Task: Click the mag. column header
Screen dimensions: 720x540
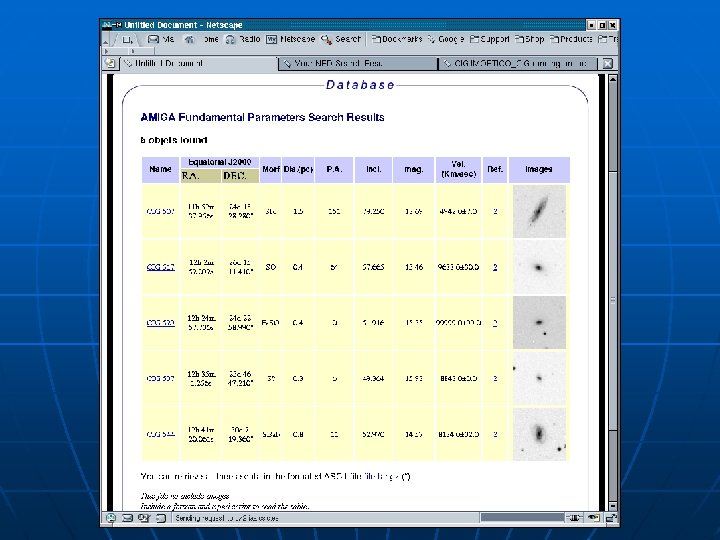Action: (413, 169)
